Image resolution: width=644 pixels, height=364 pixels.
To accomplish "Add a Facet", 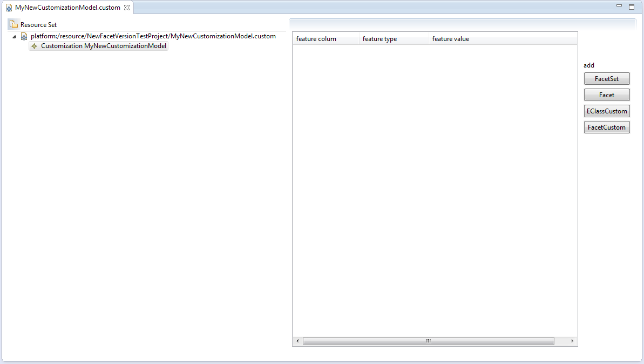I will [607, 95].
